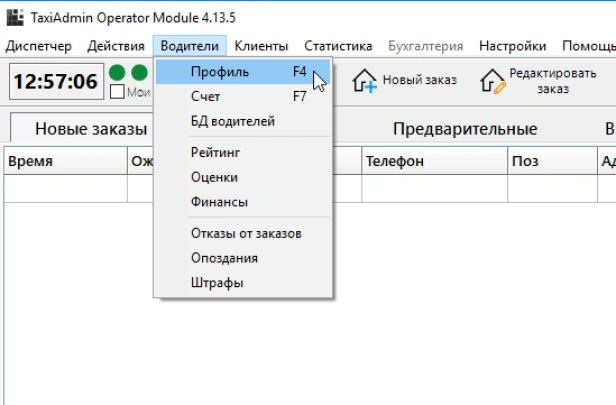
Task: Open 'Отказы от заказов' menu entry
Action: click(x=245, y=234)
